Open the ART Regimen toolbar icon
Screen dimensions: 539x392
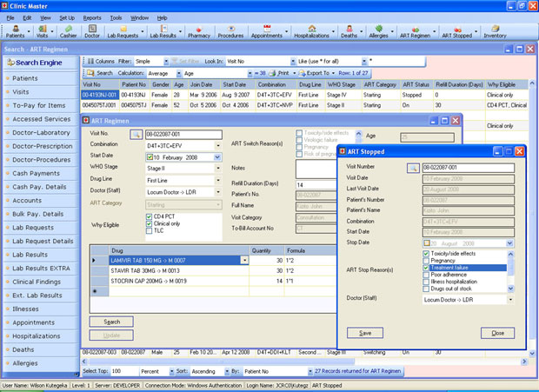pos(416,31)
